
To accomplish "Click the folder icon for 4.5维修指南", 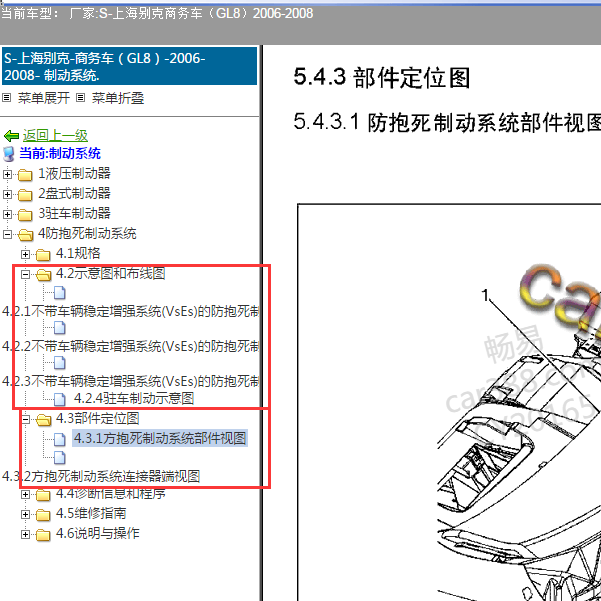I will (42, 514).
